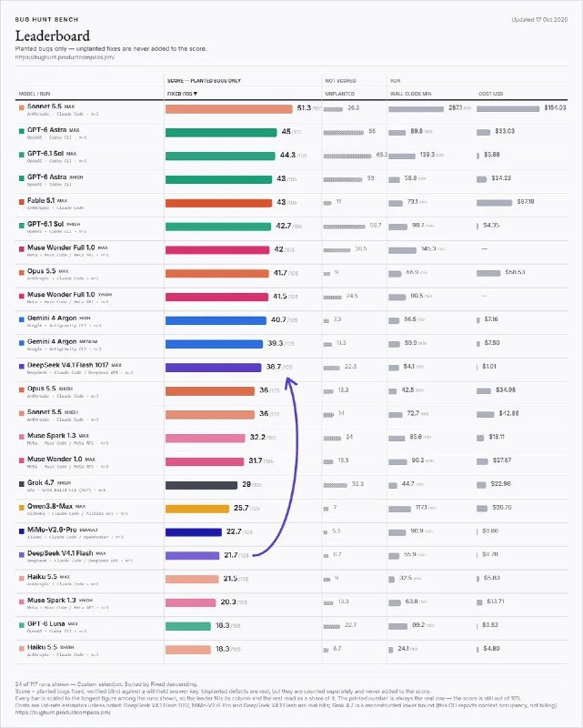The image size is (583, 728).
Task: Click the Updated 17 Oct date text
Action: click(539, 19)
